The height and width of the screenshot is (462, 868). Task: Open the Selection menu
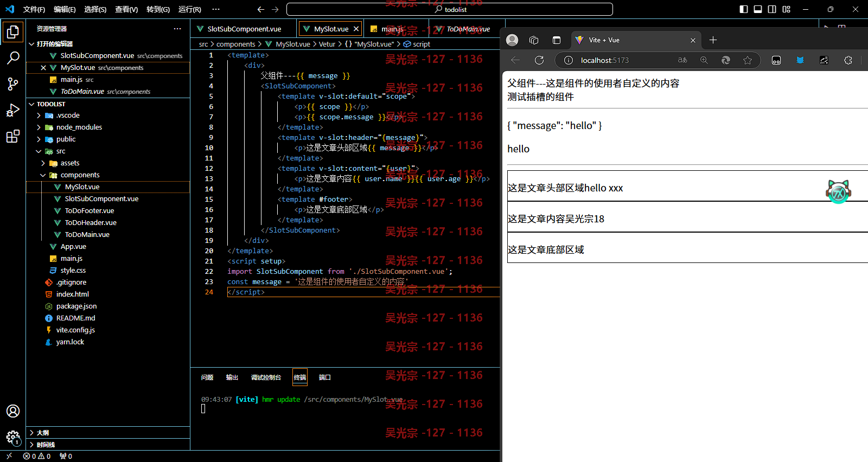pyautogui.click(x=95, y=9)
